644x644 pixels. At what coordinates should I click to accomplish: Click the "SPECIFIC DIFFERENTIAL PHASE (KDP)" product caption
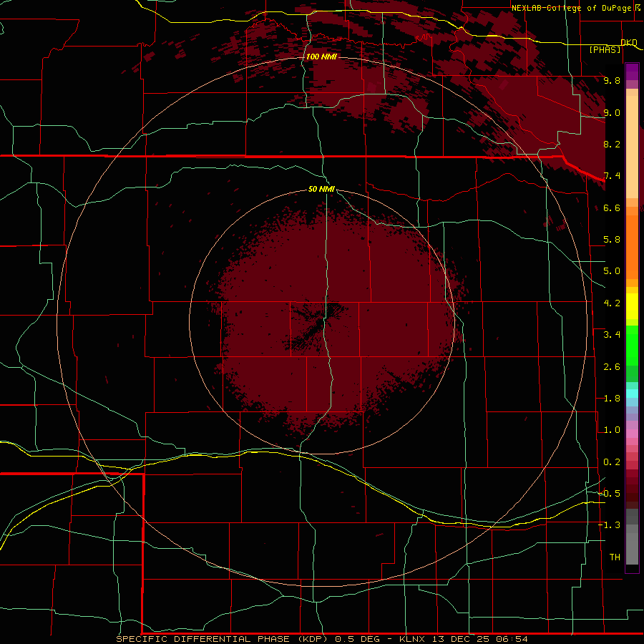point(224,639)
